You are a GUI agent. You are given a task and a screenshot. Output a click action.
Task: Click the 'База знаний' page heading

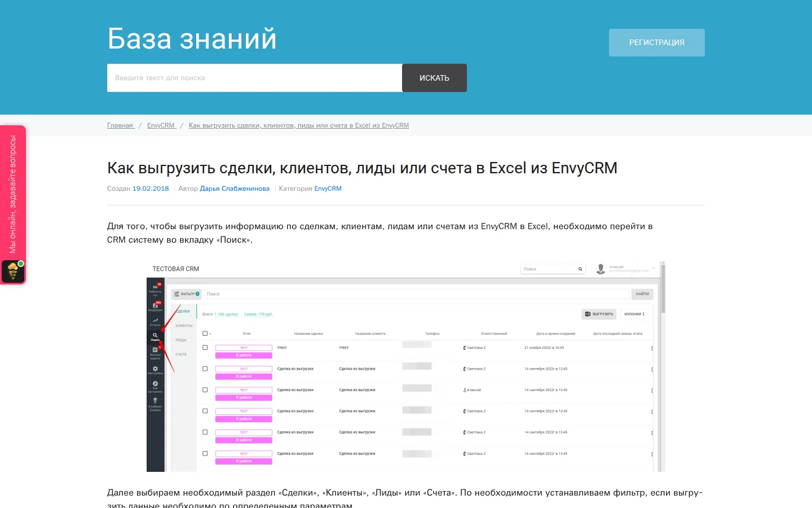[x=192, y=39]
